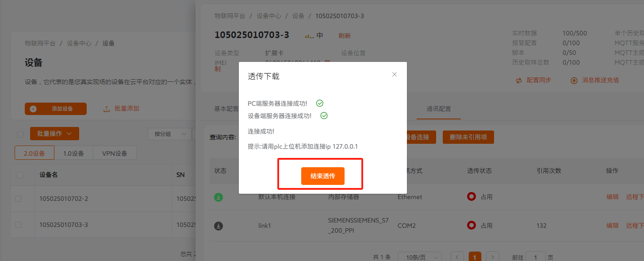
Task: Click the COM2 cell
Action: click(407, 226)
